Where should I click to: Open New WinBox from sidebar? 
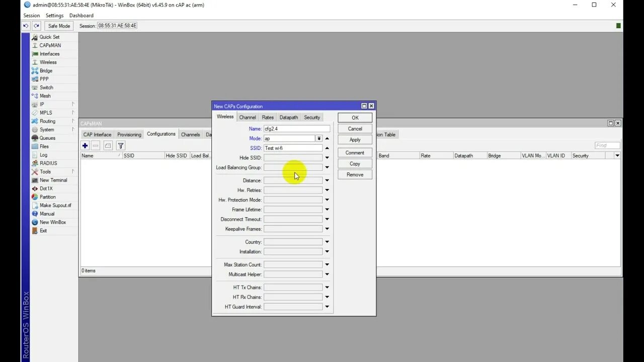click(x=53, y=222)
